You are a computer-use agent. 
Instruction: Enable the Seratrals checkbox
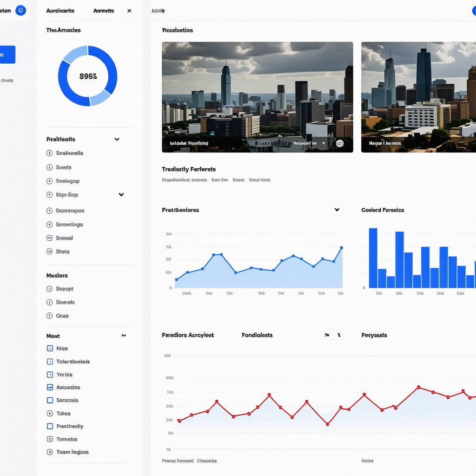(x=50, y=400)
